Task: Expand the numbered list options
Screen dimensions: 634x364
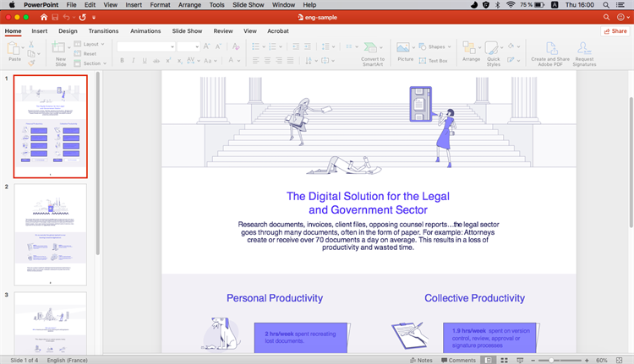Action: tap(281, 46)
